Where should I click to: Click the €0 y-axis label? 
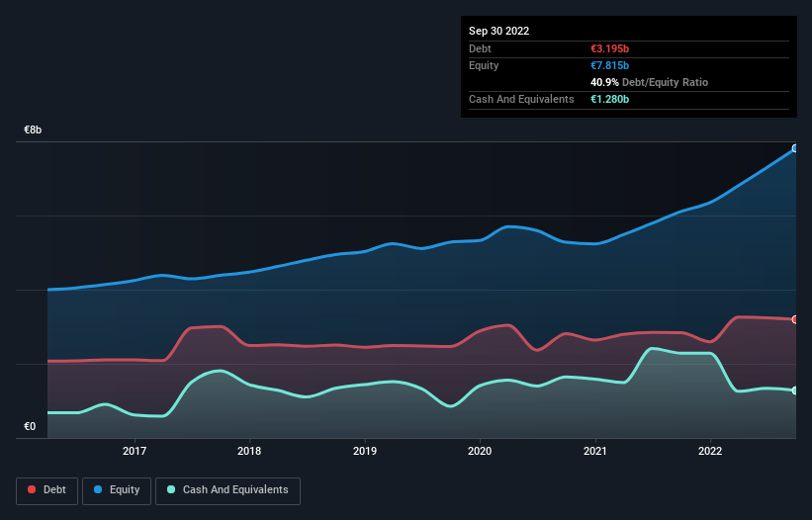(30, 426)
